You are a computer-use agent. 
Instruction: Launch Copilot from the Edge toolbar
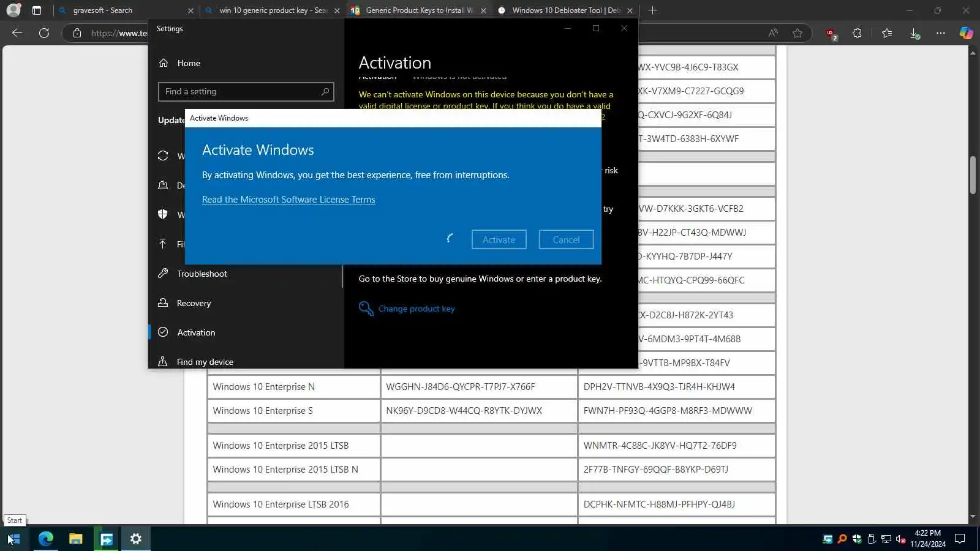(x=966, y=33)
